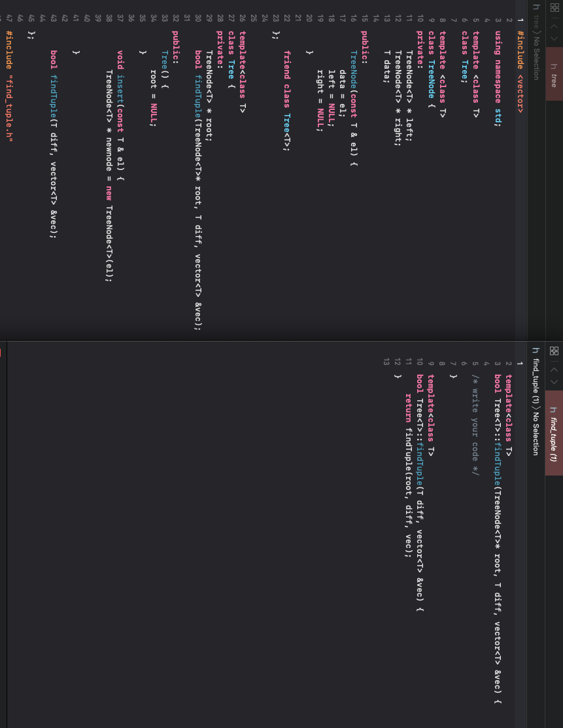The image size is (563, 728).
Task: Click 'friend class Tree<T>;' line
Action: (x=286, y=101)
